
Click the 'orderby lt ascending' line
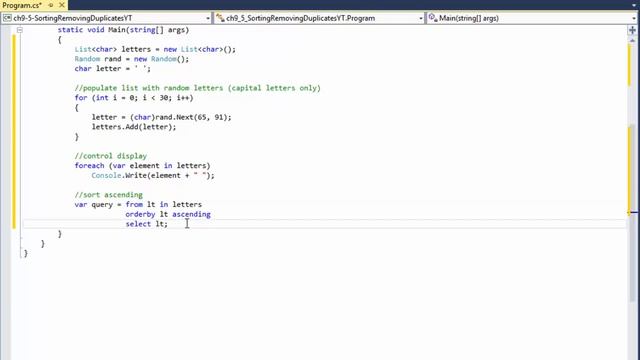[168, 214]
